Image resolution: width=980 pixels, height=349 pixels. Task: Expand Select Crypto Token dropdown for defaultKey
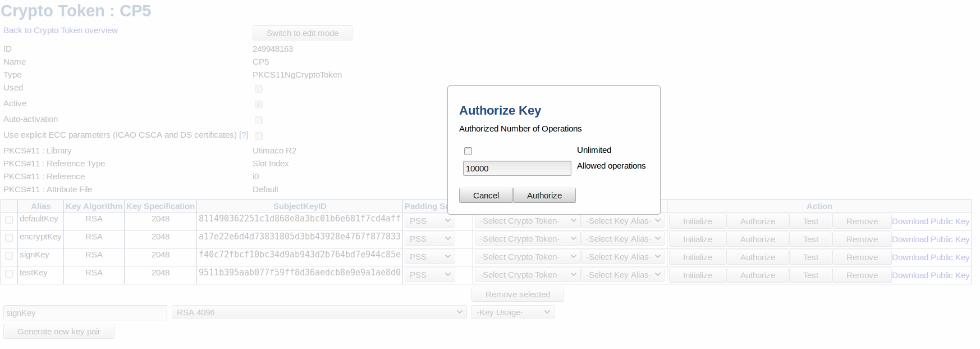[527, 221]
